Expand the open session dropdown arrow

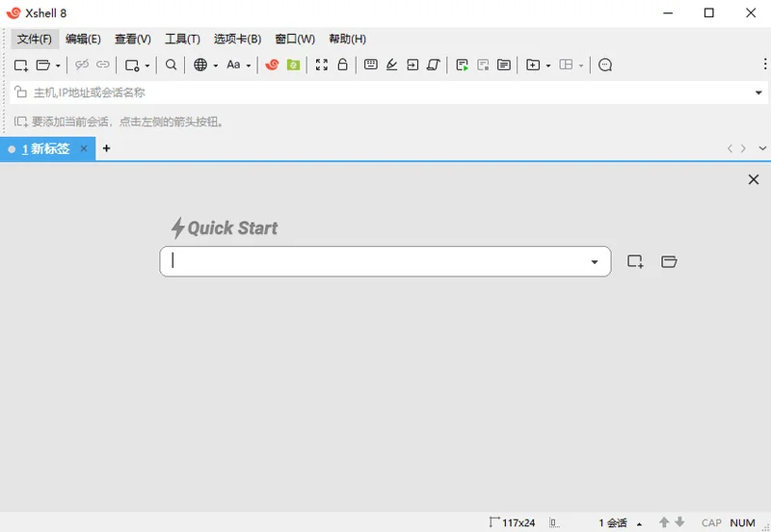(58, 66)
